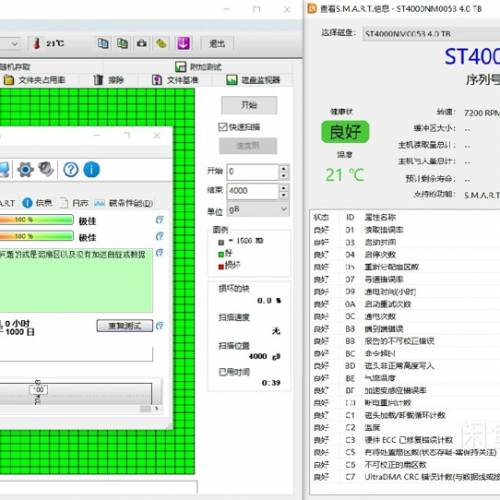Increase the 开始 start value with up arrow

pyautogui.click(x=284, y=168)
